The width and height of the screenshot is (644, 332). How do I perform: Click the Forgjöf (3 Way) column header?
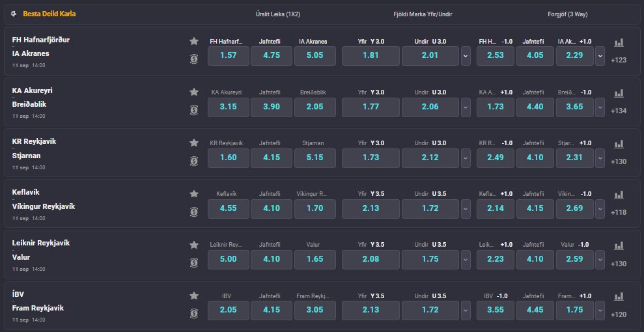click(x=568, y=14)
